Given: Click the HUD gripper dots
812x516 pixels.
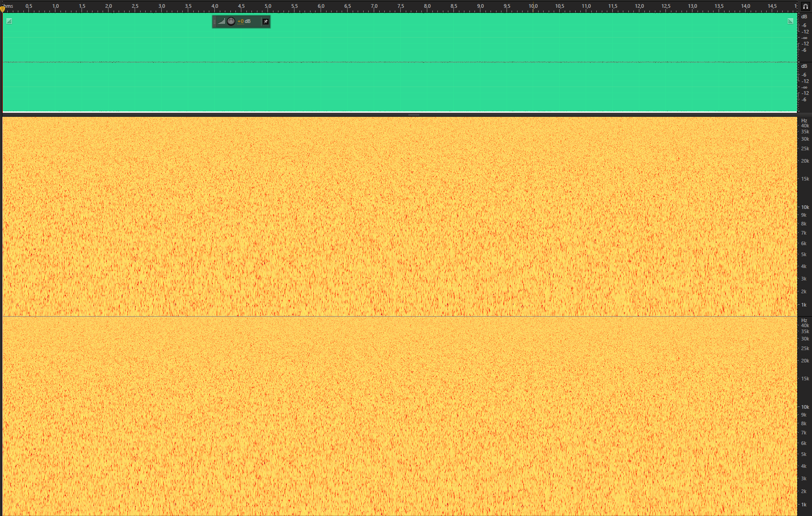Looking at the screenshot, I should tap(214, 22).
